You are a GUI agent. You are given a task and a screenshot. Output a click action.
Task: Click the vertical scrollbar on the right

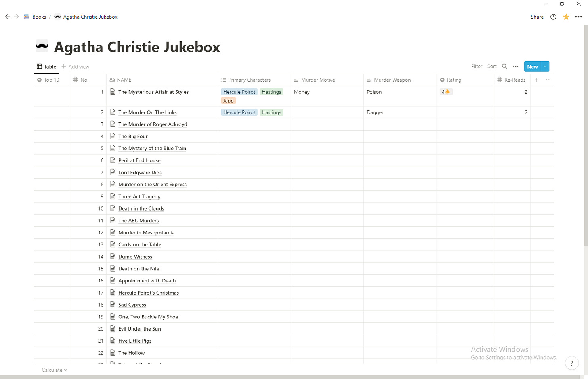pyautogui.click(x=586, y=135)
